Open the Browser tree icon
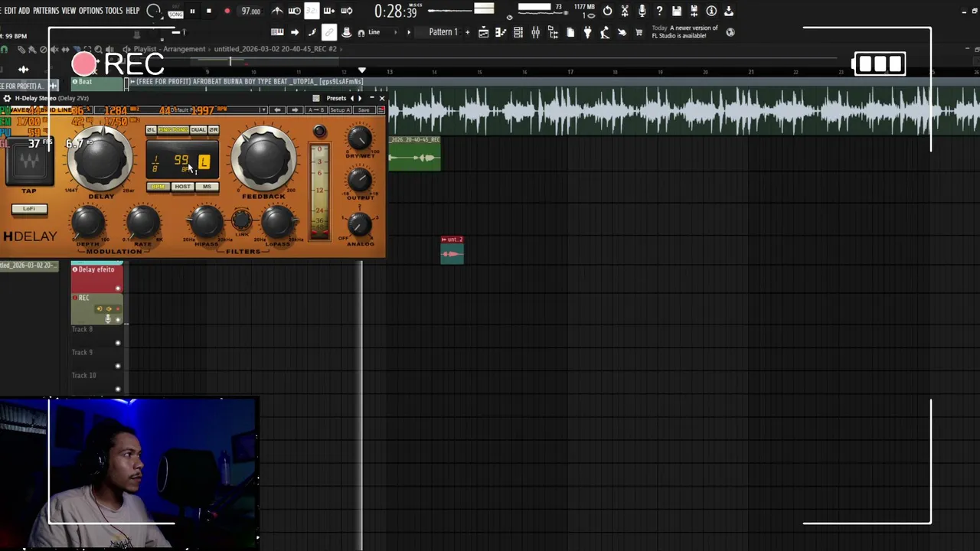The width and height of the screenshot is (980, 551). [x=553, y=32]
